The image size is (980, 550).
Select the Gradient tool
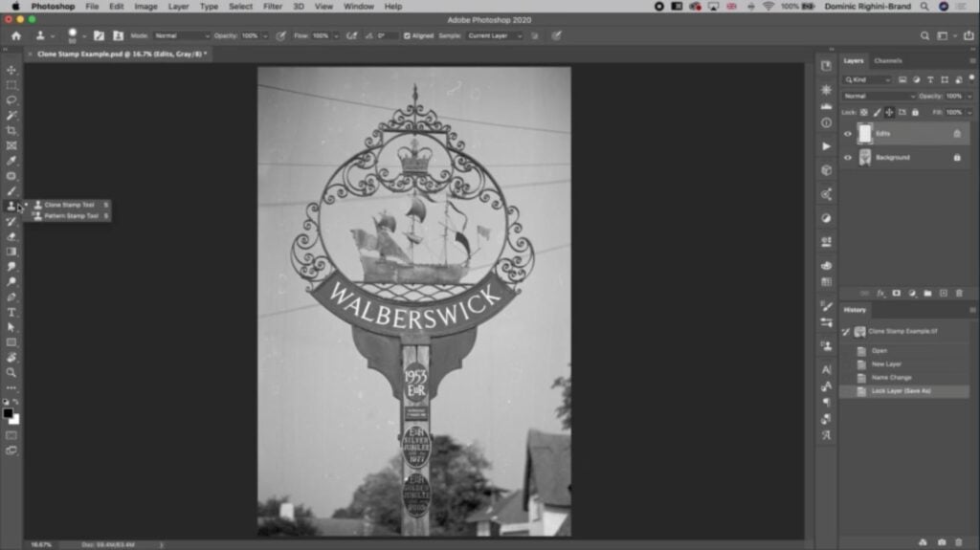(11, 252)
